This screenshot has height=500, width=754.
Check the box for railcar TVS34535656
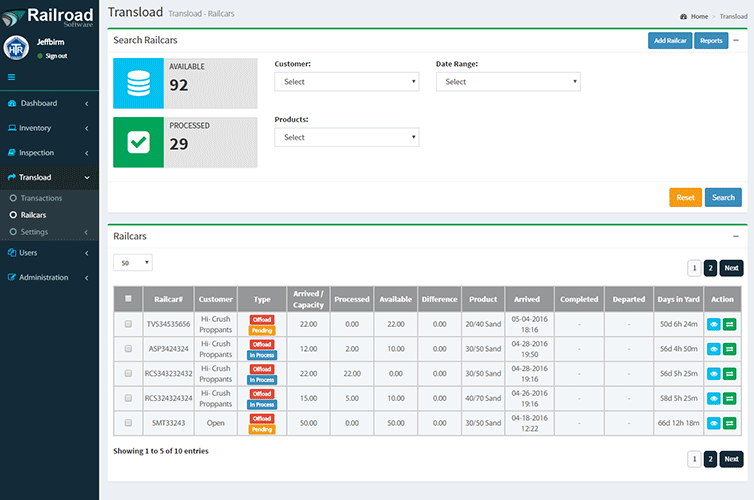point(128,323)
